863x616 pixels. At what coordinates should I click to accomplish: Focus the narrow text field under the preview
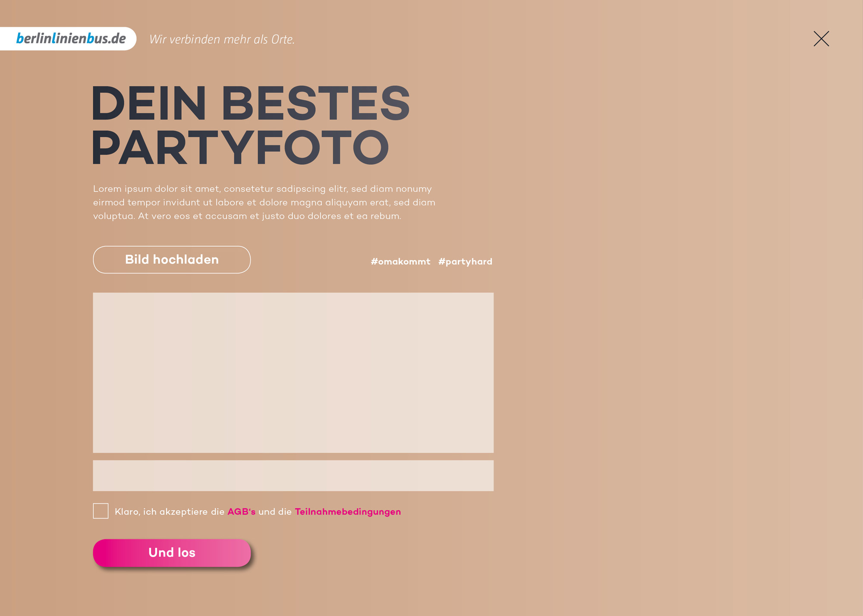coord(293,475)
